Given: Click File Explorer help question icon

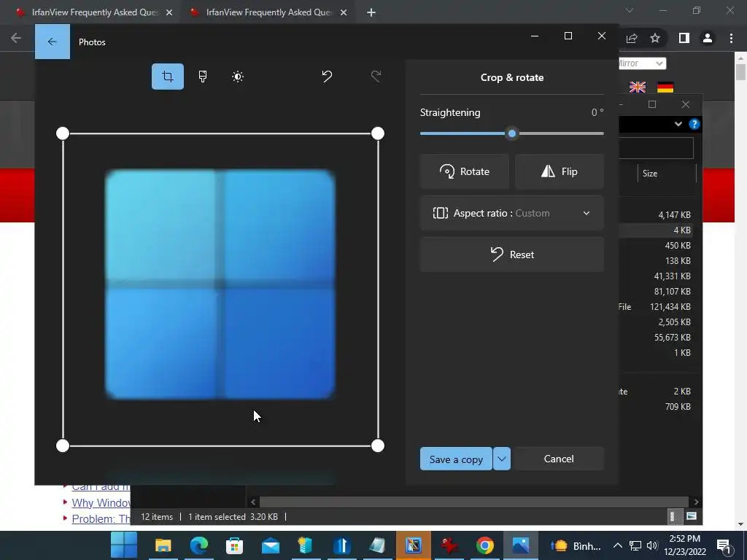Looking at the screenshot, I should [694, 124].
